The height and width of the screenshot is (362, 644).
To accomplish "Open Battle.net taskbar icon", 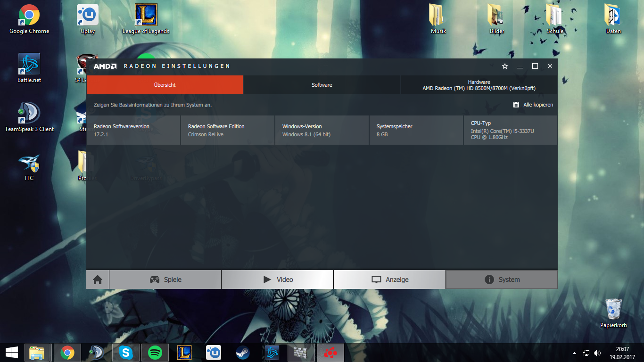I will pyautogui.click(x=272, y=353).
